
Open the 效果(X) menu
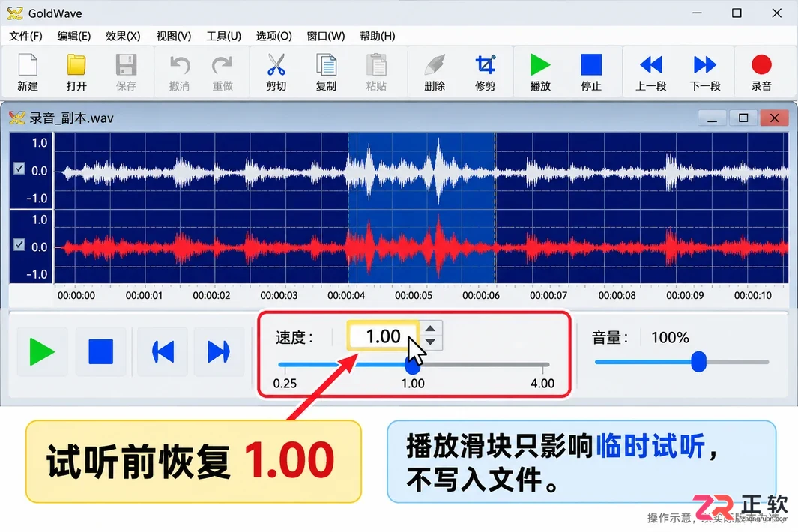click(x=123, y=36)
